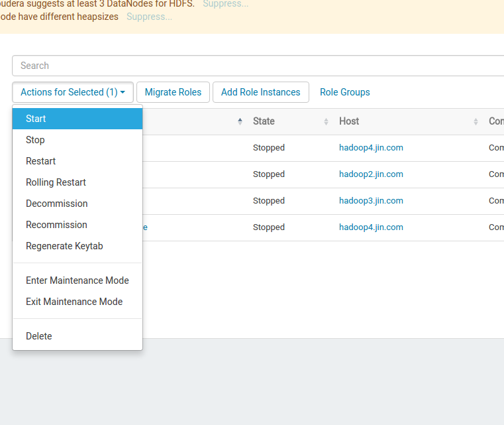Open the Role Groups link

click(x=345, y=92)
